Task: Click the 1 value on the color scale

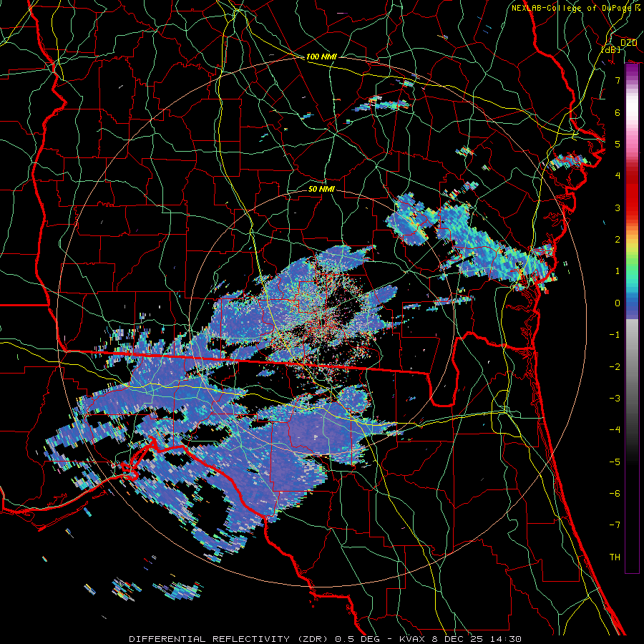Action: click(618, 271)
